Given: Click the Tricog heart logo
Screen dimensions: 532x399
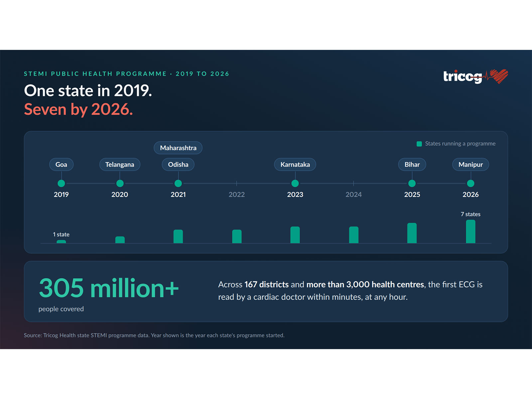Looking at the screenshot, I should [475, 76].
